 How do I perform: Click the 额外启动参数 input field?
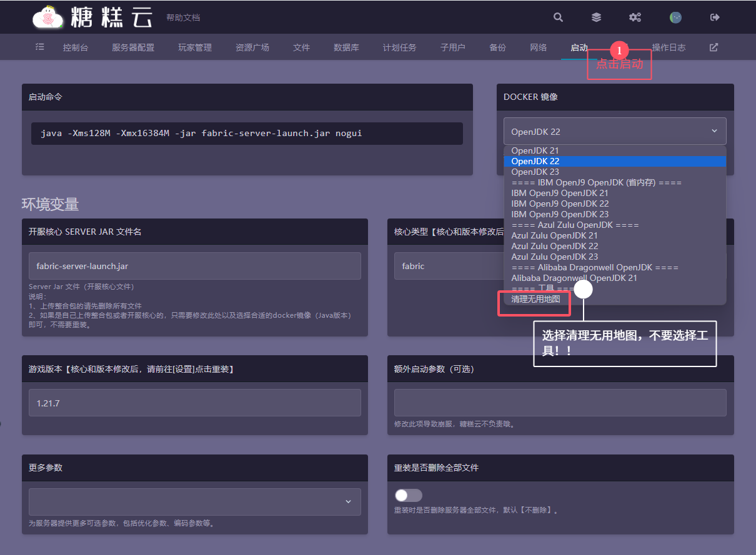point(560,403)
